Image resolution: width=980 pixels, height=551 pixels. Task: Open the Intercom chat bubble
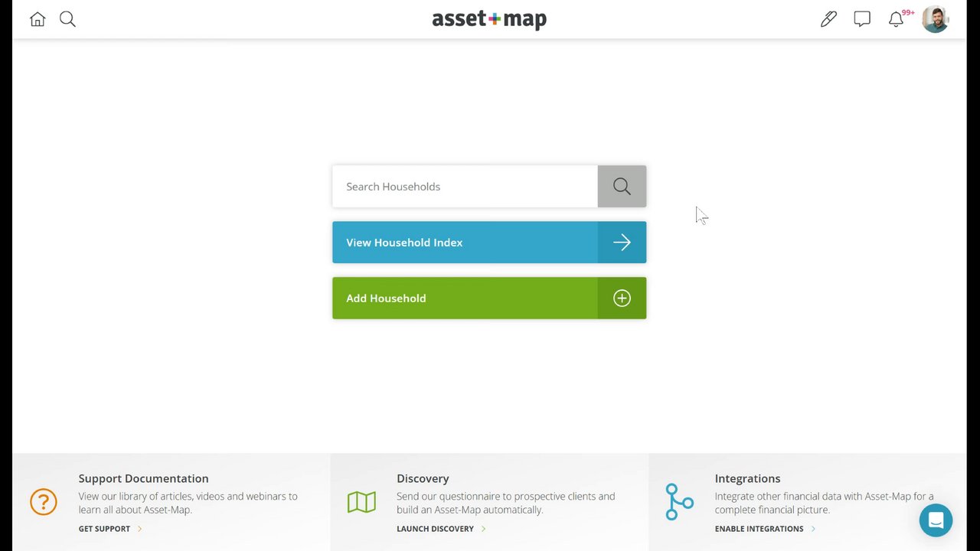(x=936, y=520)
